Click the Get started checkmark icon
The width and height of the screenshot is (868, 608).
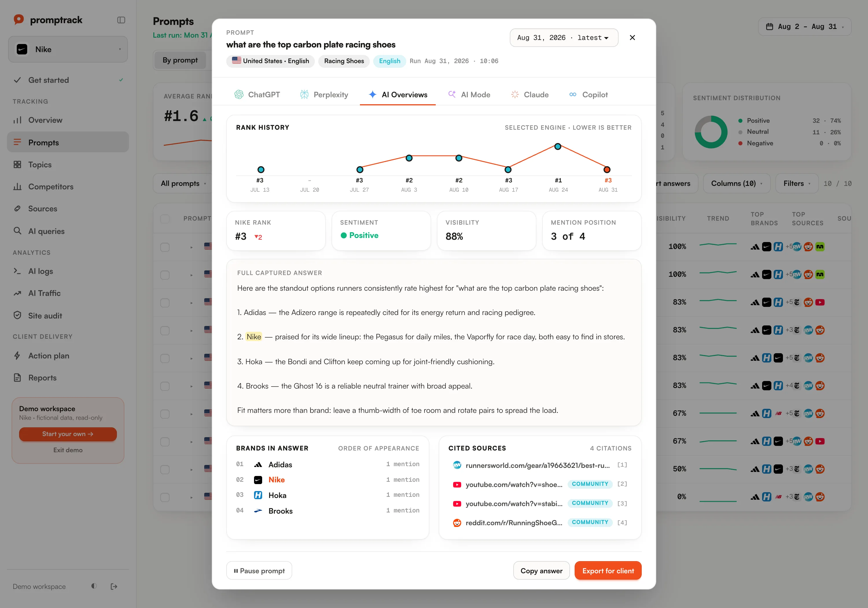[x=17, y=80]
